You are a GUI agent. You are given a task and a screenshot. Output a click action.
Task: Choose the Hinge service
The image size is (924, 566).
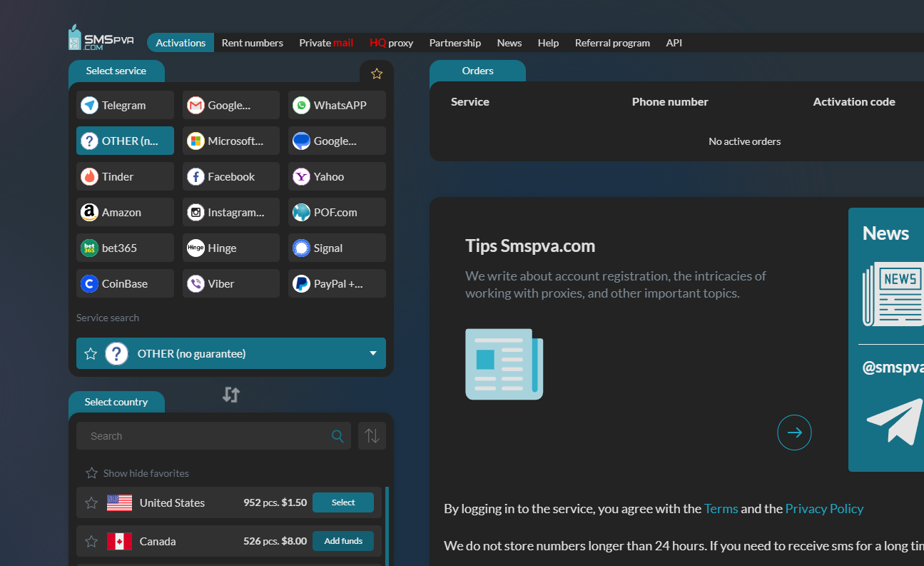tap(231, 248)
